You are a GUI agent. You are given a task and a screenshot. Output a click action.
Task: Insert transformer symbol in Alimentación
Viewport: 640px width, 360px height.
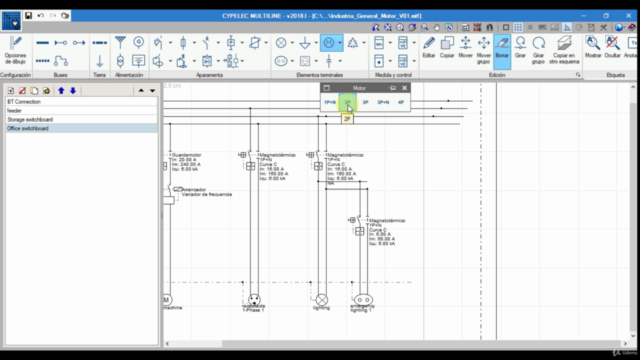click(120, 61)
